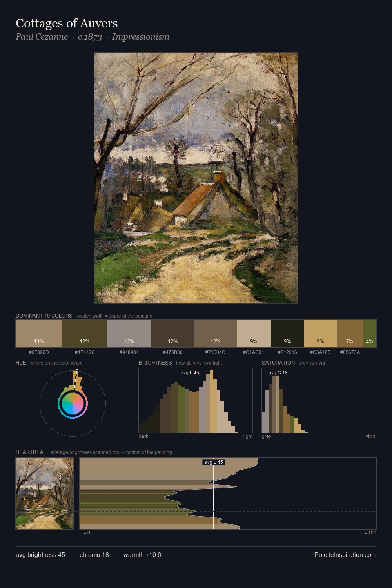
Task: Select the #212016 near-black swatch
Action: pos(287,334)
